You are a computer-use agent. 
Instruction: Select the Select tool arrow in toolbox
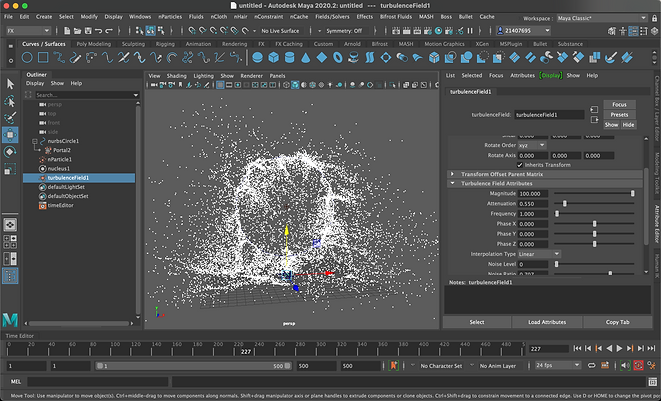(10, 84)
